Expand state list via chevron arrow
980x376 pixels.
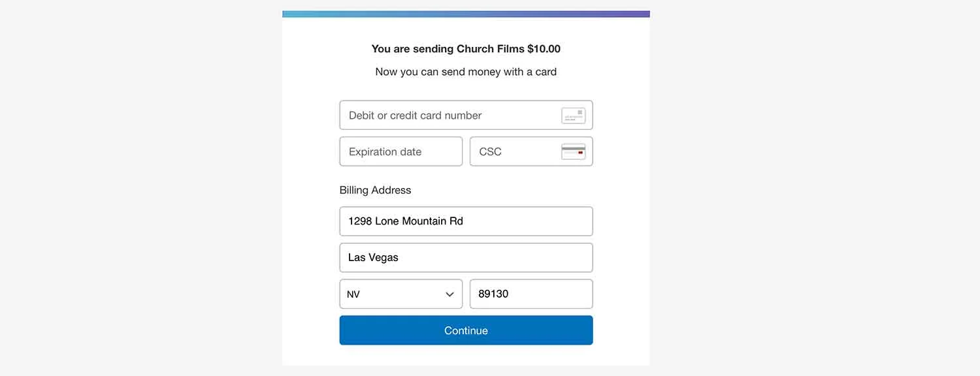pos(449,294)
